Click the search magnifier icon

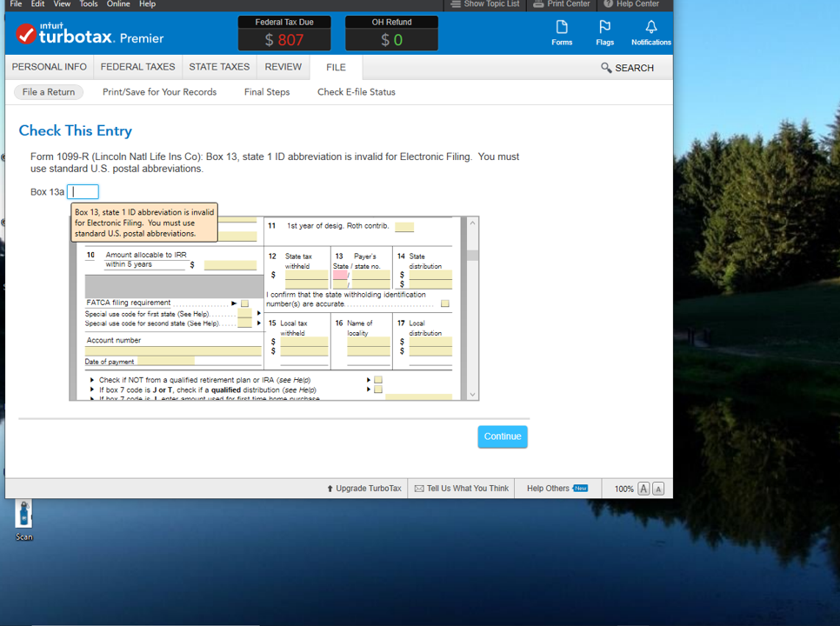[x=606, y=67]
